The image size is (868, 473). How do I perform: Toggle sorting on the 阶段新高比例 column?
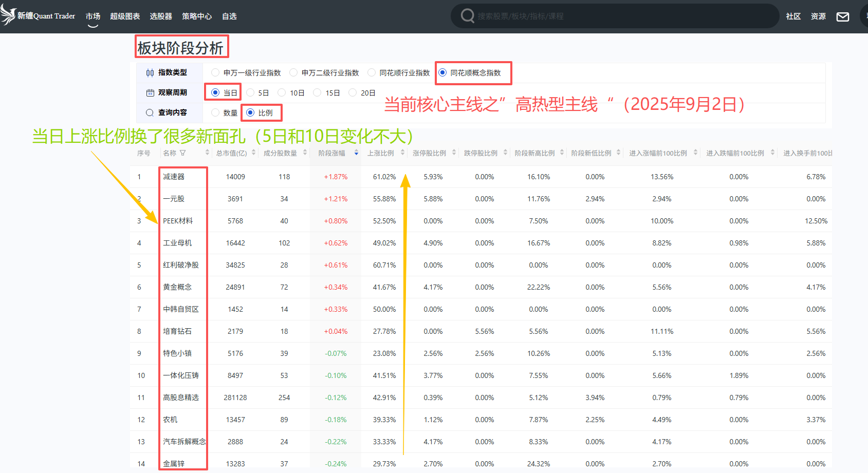point(561,153)
